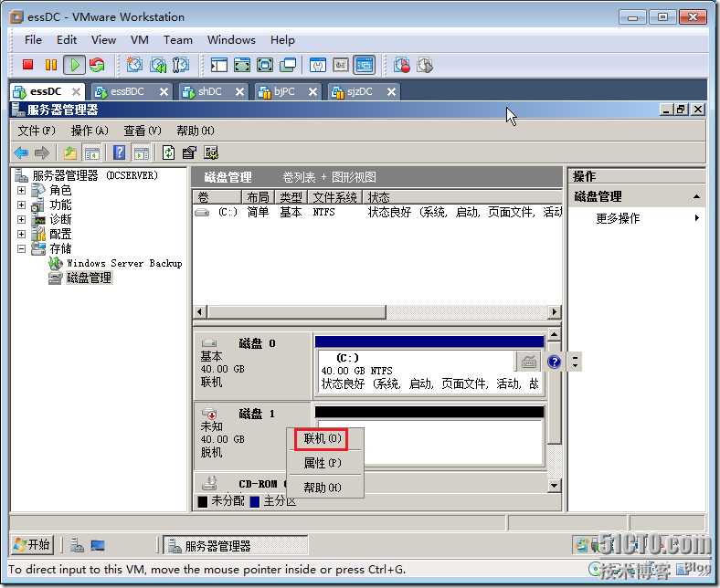Click the Revert to Snapshot icon
Screen dimensions: 720x588
(158, 65)
